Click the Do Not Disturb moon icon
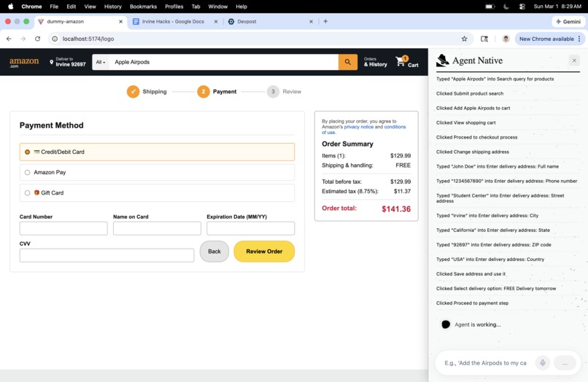The width and height of the screenshot is (588, 382). [506, 7]
